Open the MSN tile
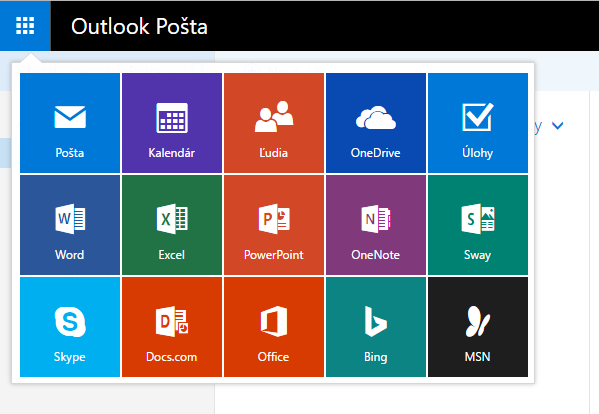This screenshot has width=599, height=414. (x=478, y=327)
